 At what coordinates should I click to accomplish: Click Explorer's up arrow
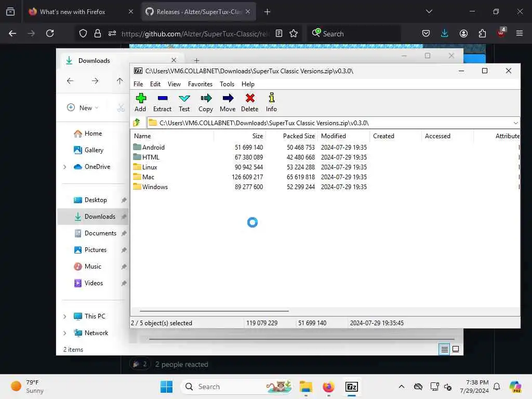point(120,81)
